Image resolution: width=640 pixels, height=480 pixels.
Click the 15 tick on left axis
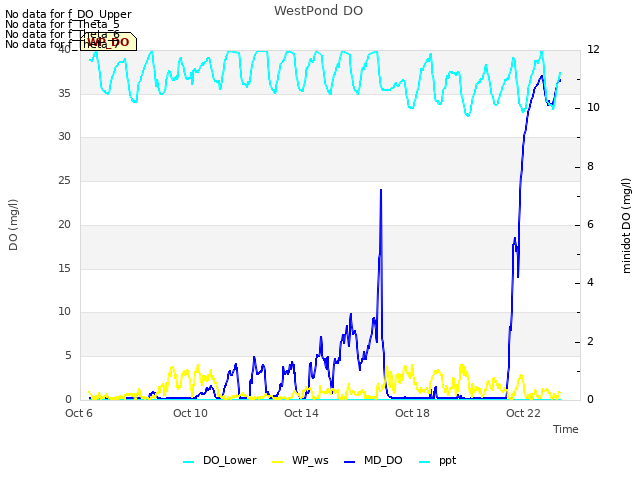point(64,268)
